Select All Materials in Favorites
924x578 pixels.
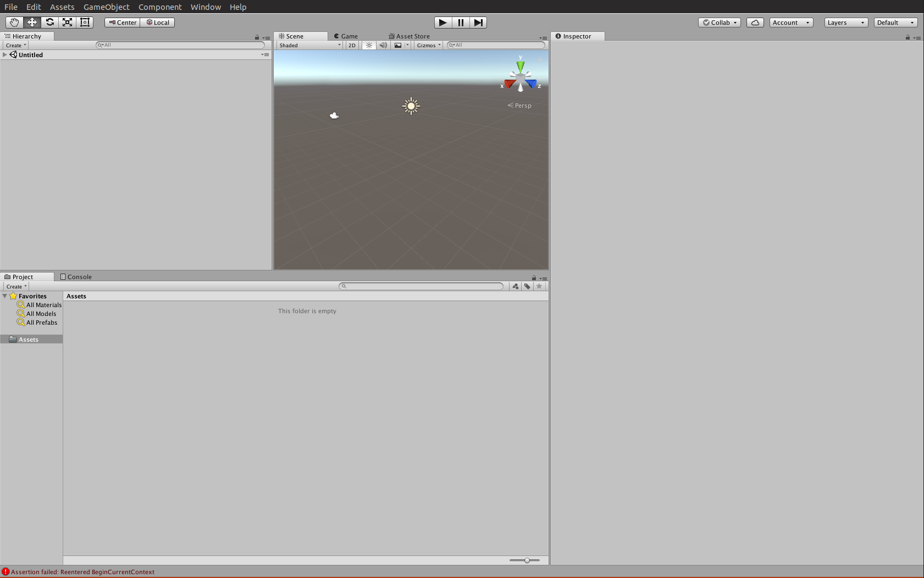[43, 305]
